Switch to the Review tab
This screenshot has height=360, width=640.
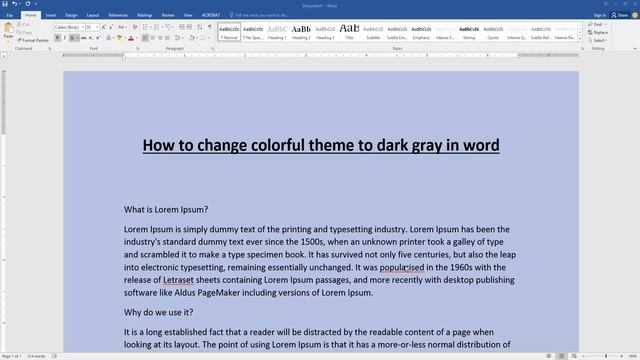[168, 15]
